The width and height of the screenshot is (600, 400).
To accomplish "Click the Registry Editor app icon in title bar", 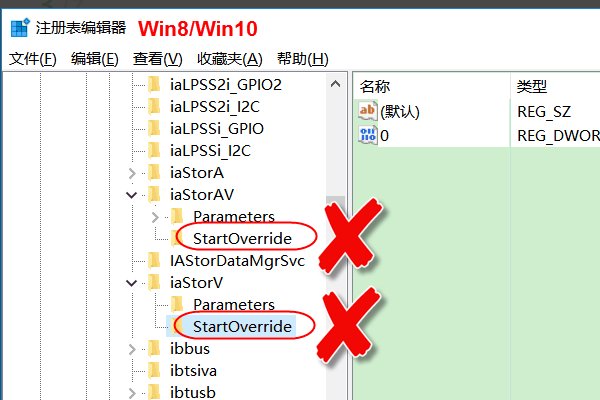I will pyautogui.click(x=20, y=28).
